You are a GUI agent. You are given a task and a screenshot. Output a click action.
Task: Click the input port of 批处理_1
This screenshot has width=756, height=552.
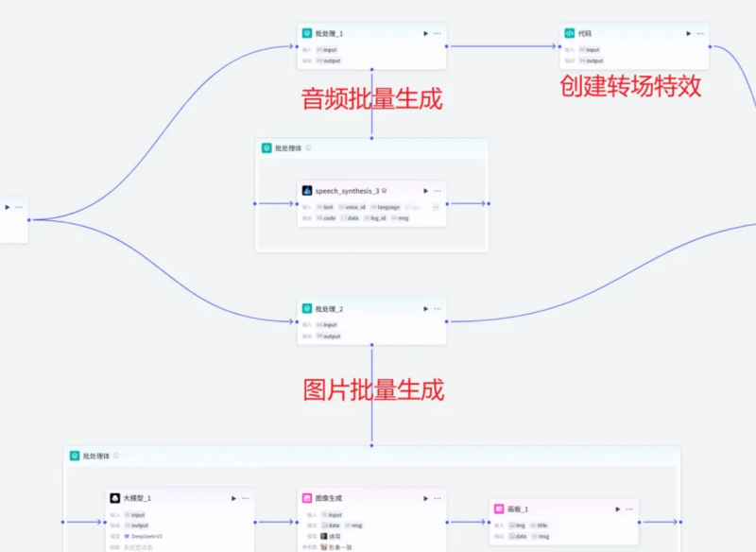(297, 46)
